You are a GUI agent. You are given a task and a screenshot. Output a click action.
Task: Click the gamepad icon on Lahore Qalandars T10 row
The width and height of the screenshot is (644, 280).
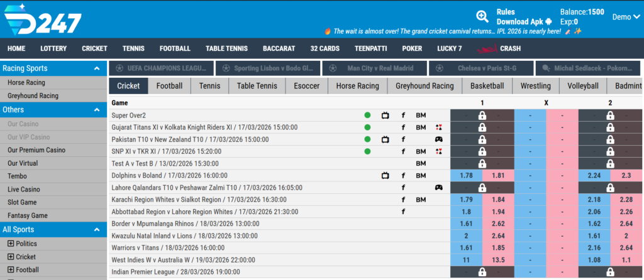click(x=438, y=188)
